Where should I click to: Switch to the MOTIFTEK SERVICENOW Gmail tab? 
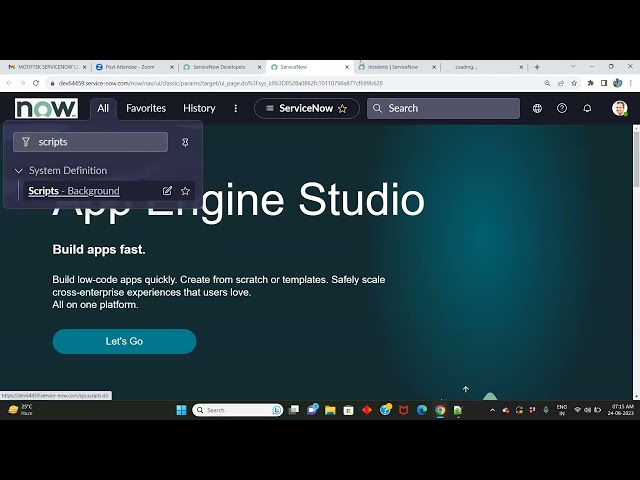coord(45,67)
